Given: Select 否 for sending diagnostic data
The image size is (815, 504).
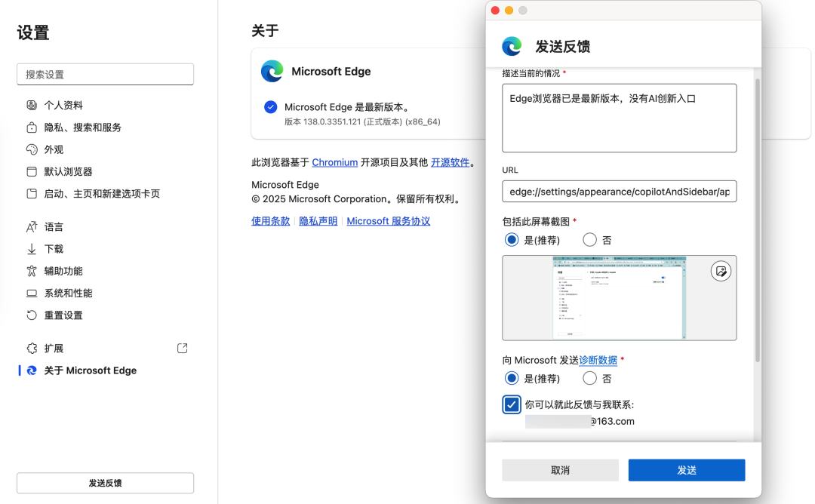Looking at the screenshot, I should [589, 378].
